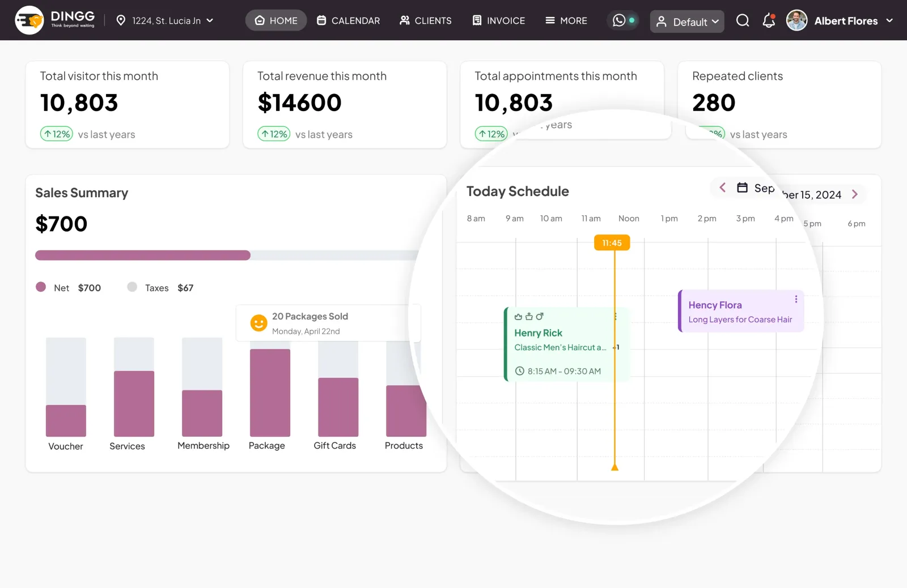
Task: Go to the previous schedule day
Action: click(722, 188)
